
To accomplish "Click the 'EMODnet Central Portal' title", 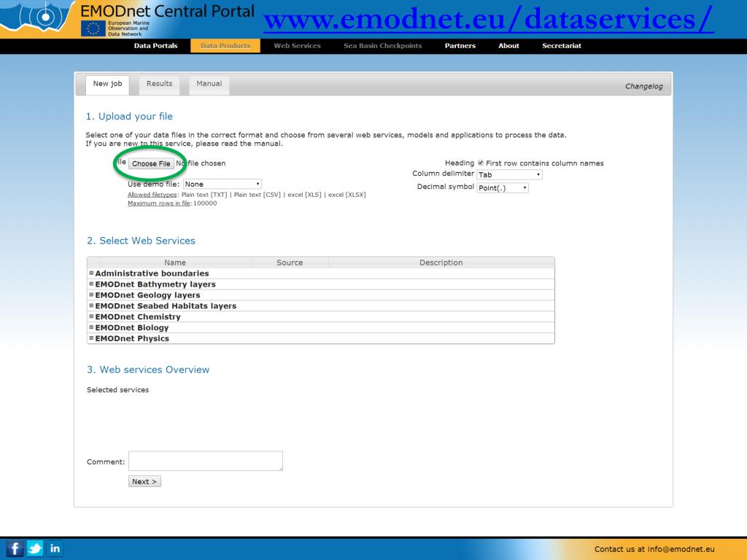I will pyautogui.click(x=167, y=11).
